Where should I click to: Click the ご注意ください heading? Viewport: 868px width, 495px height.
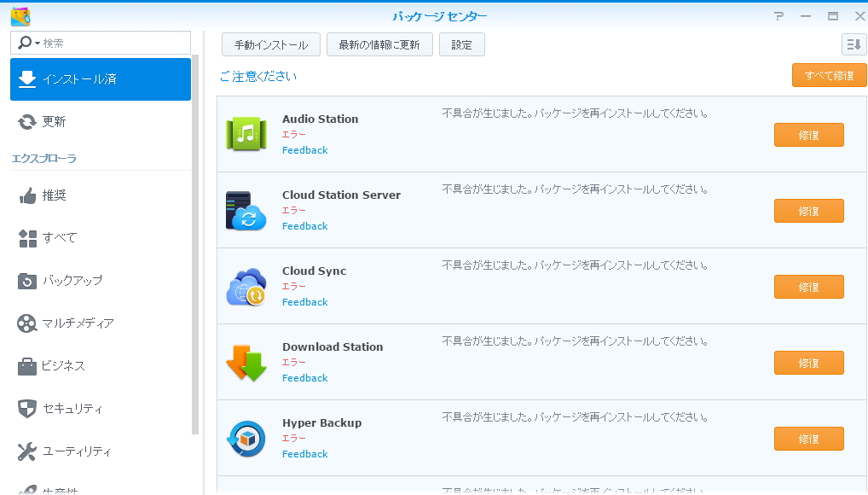258,77
